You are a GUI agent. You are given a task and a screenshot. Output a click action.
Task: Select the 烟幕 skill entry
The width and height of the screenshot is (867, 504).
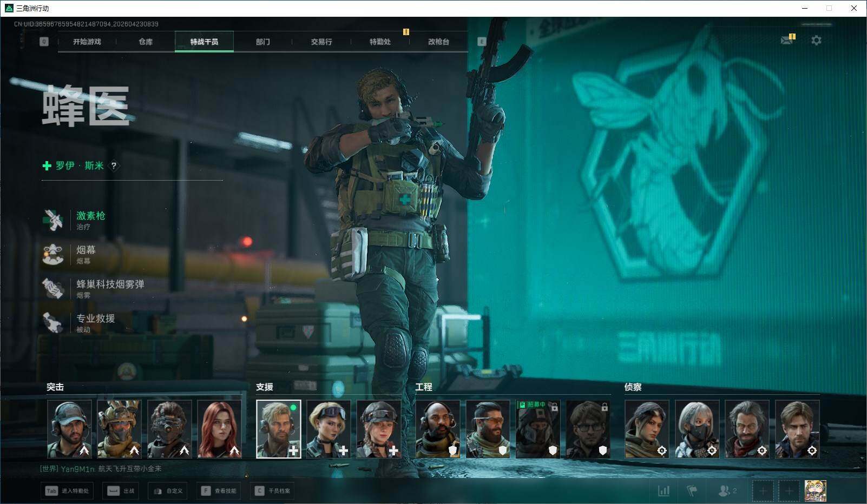pos(54,254)
